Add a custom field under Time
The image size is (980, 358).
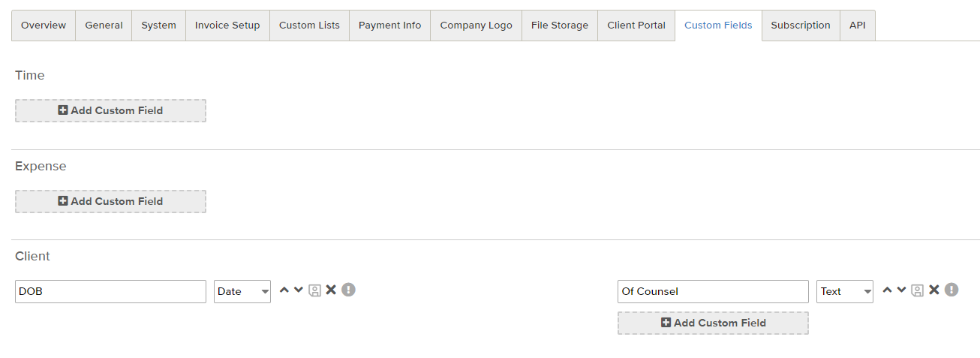tap(110, 110)
